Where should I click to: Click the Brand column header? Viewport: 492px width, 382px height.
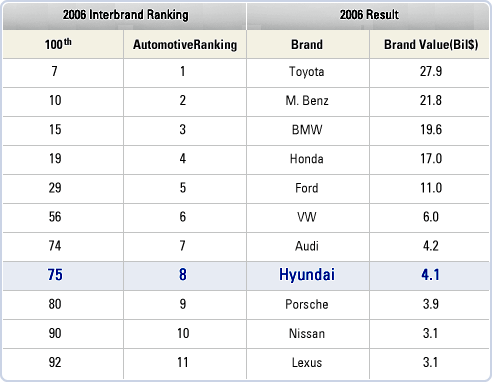coord(307,45)
